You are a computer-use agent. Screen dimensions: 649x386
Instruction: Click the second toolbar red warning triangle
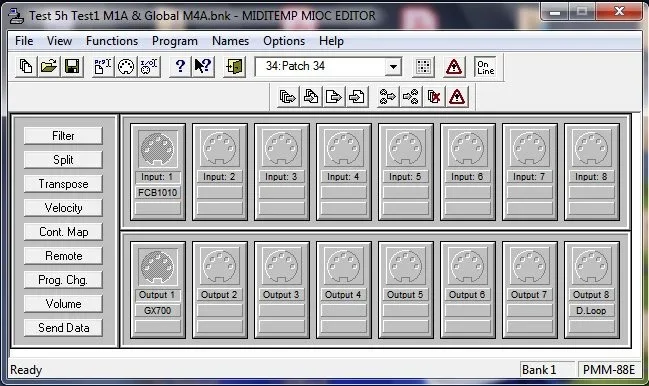[x=457, y=97]
